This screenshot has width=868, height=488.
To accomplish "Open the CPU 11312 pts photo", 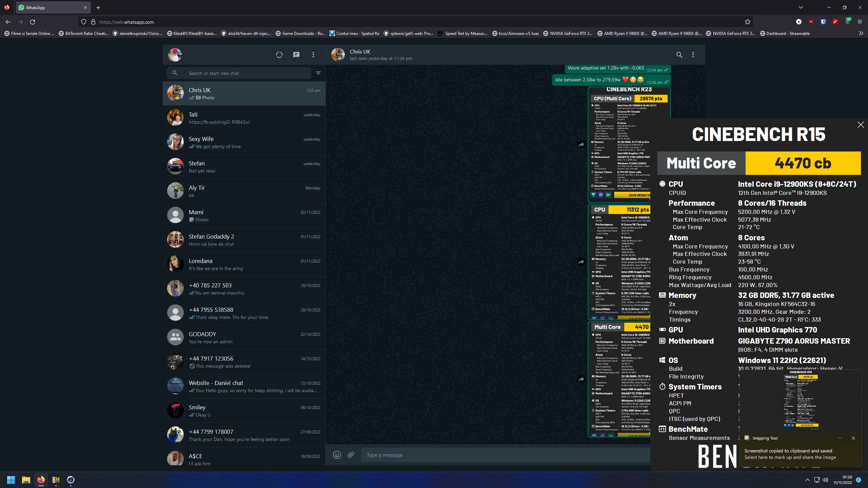I will click(619, 262).
